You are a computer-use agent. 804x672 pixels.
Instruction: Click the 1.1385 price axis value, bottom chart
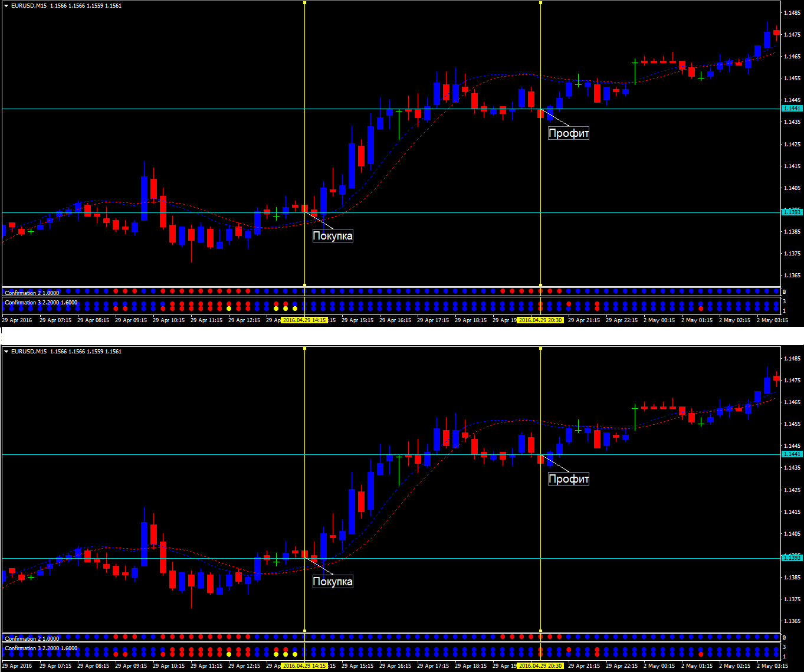coord(792,578)
